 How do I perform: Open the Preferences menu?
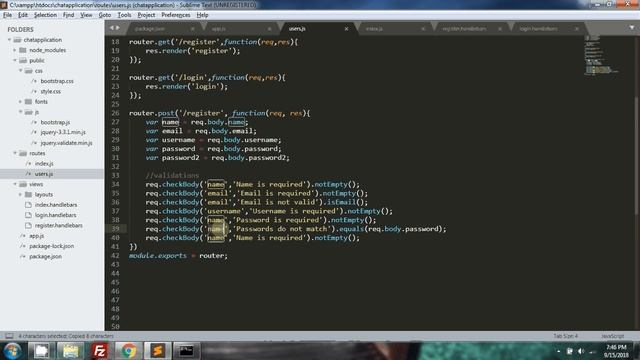[176, 15]
